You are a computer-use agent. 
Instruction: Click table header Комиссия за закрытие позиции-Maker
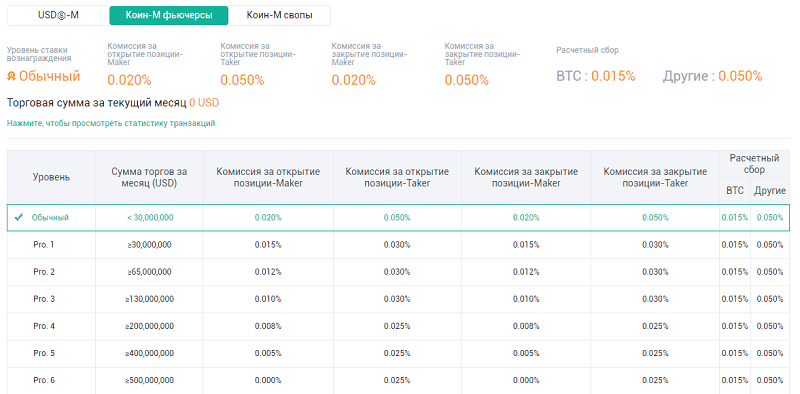tap(526, 177)
